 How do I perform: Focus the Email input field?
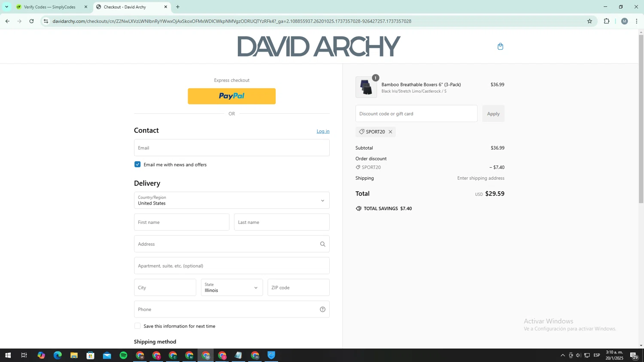pyautogui.click(x=232, y=148)
